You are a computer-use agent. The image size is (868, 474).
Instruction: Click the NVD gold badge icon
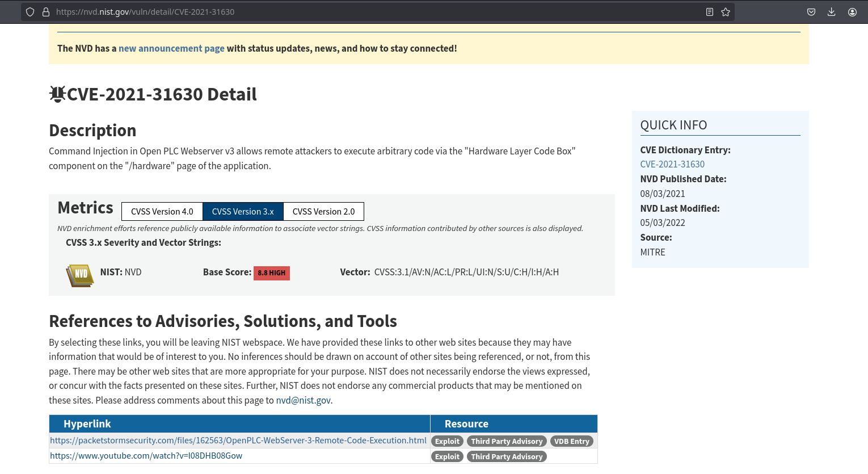pos(80,275)
